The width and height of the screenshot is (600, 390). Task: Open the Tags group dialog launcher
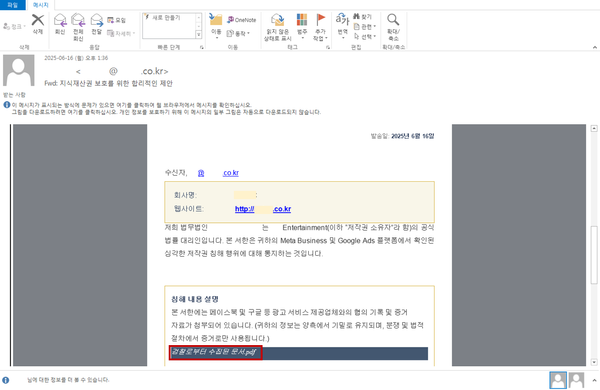click(x=328, y=47)
